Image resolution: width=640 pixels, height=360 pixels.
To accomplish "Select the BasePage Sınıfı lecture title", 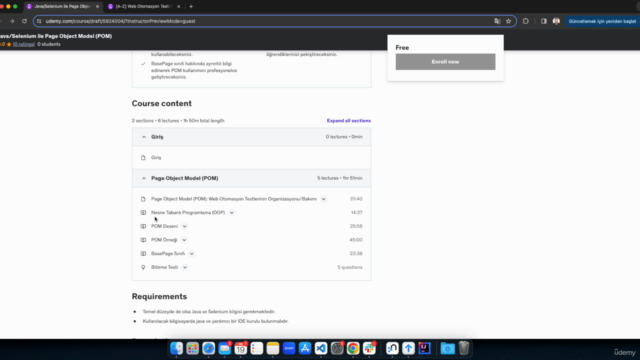I will pos(168,253).
